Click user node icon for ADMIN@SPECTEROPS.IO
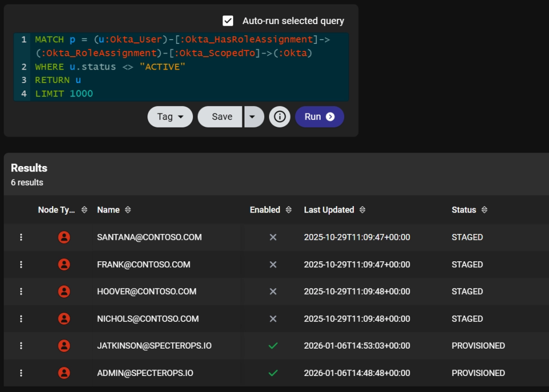The width and height of the screenshot is (549, 392). point(64,373)
